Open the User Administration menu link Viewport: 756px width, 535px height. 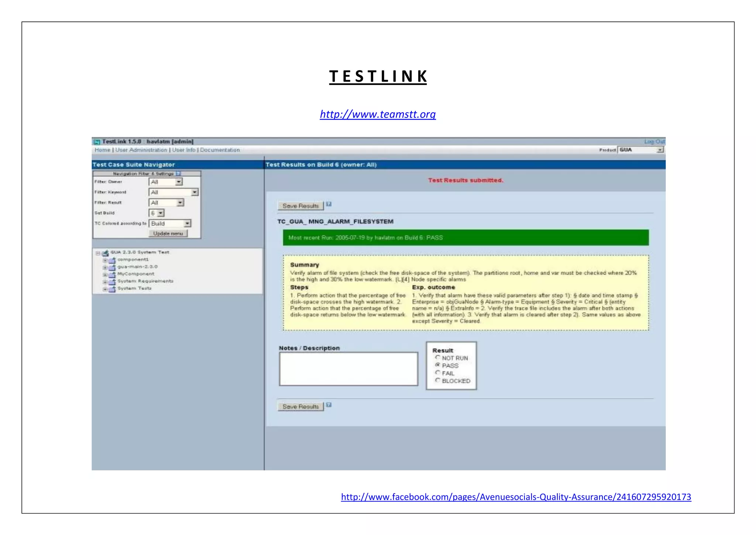tap(141, 150)
